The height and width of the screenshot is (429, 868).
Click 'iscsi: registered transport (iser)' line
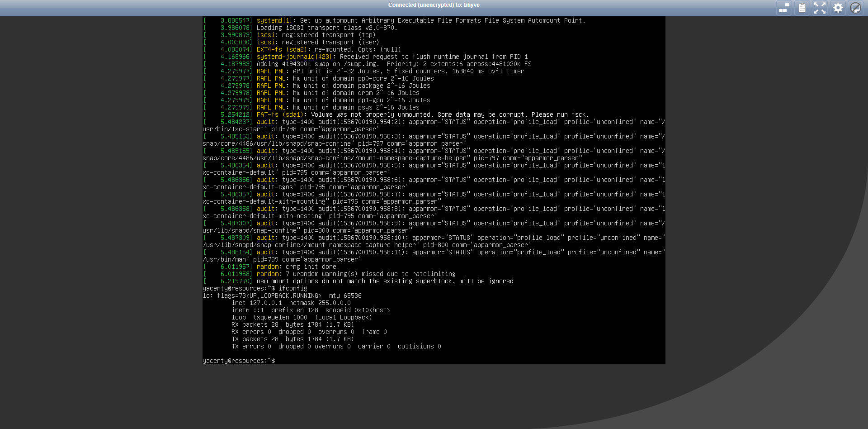[291, 42]
